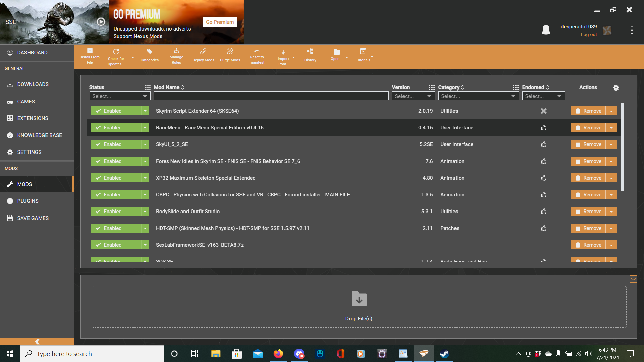The image size is (644, 362).
Task: Open the Category filter dropdown
Action: (478, 96)
